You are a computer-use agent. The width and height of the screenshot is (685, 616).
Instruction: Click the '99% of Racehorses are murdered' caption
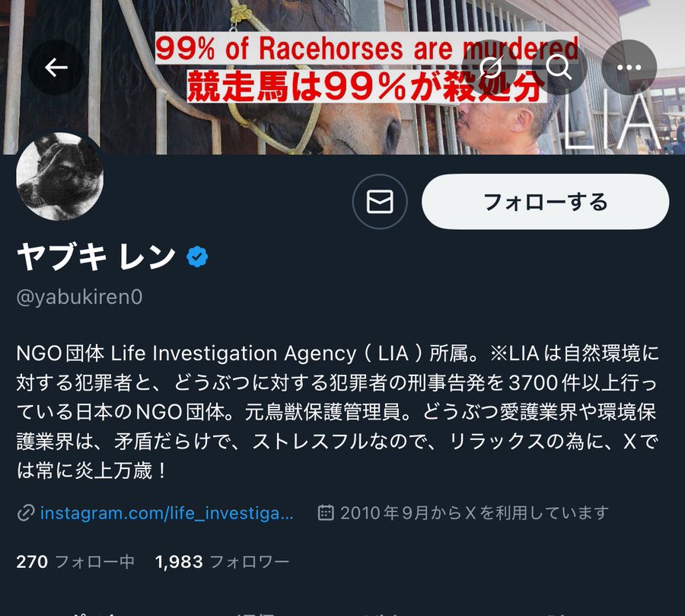367,48
